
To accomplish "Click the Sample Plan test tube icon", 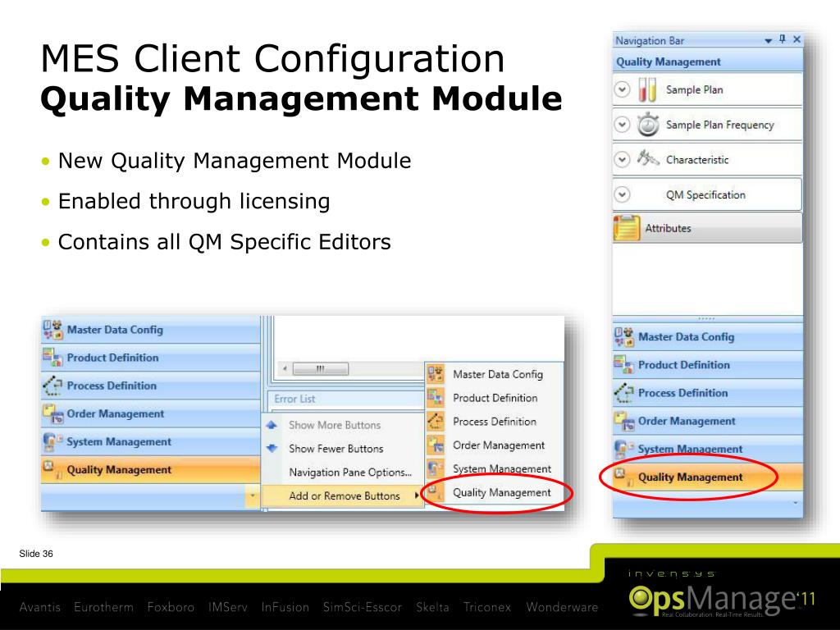I will [x=648, y=89].
